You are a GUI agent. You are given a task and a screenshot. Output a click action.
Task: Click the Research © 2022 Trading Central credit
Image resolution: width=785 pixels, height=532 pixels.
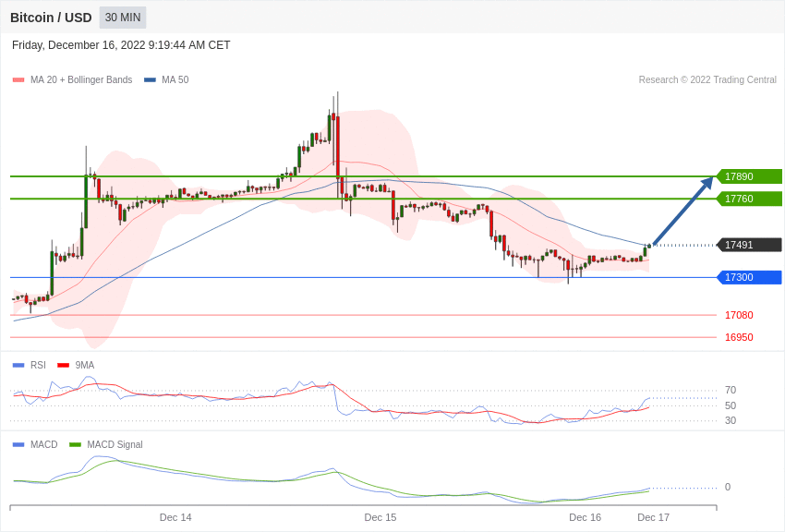point(707,79)
